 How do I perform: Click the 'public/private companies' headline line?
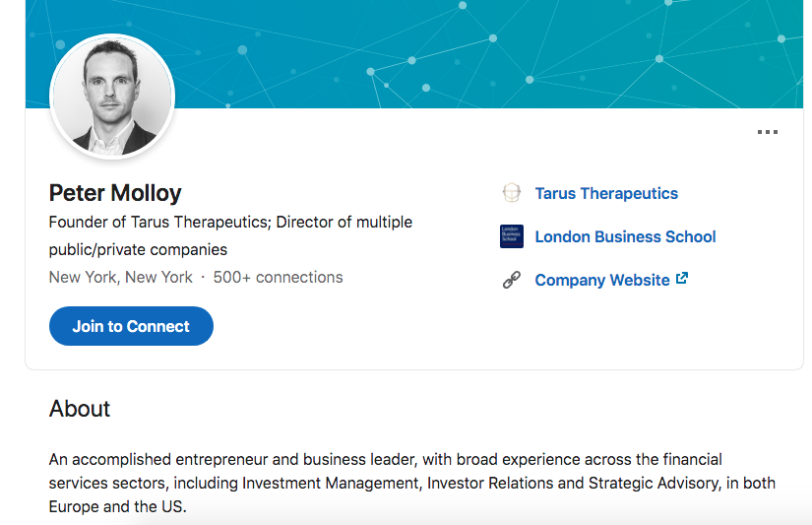tap(138, 250)
